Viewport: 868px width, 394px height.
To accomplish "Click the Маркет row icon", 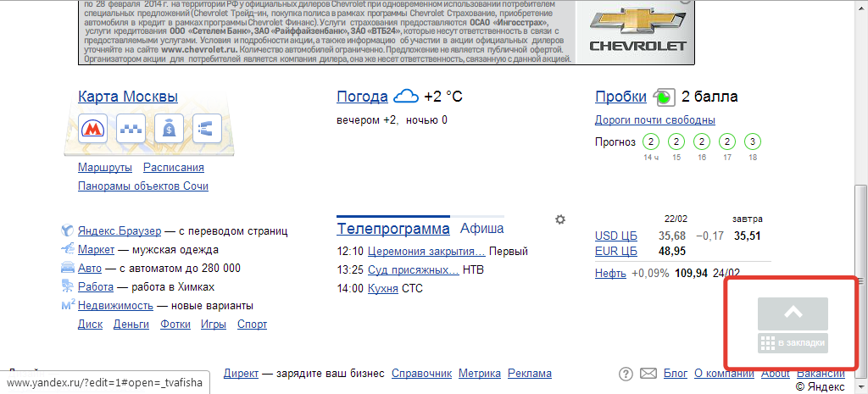I will [67, 249].
